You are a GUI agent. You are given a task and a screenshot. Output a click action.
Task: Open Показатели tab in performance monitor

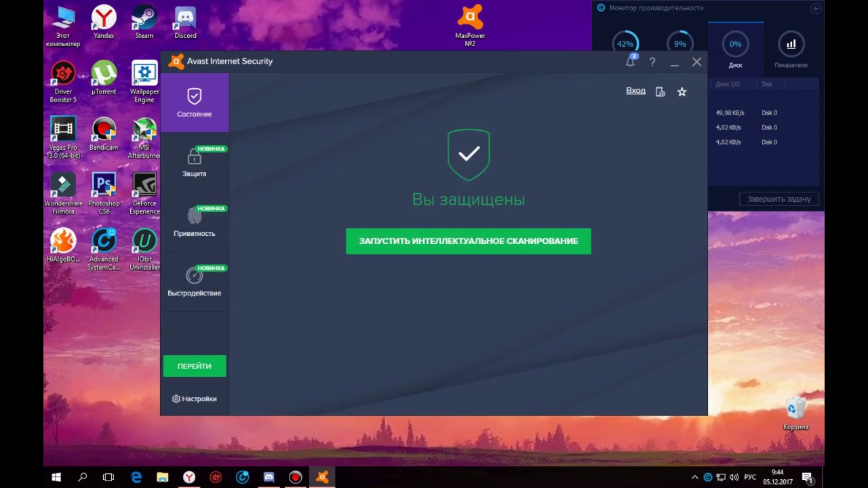click(x=791, y=49)
